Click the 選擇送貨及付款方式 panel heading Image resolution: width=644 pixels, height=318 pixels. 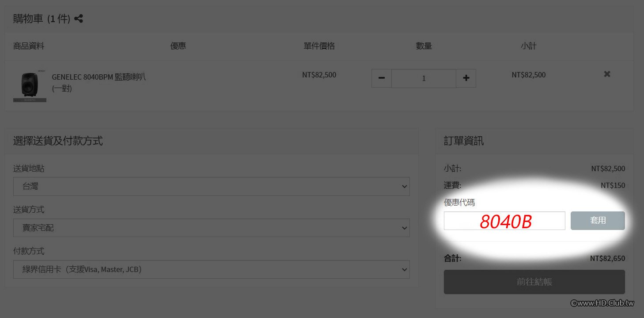point(58,141)
